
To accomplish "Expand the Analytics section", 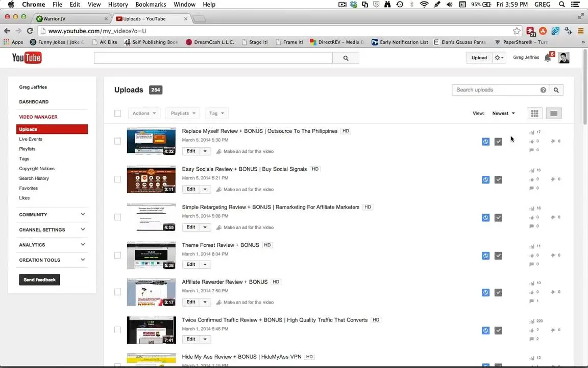I will [x=52, y=245].
